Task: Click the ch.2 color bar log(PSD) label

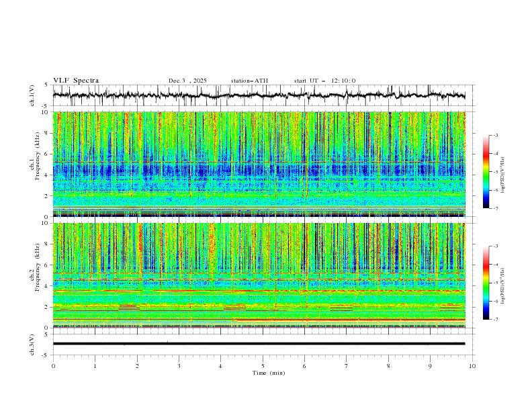Action: pos(503,286)
